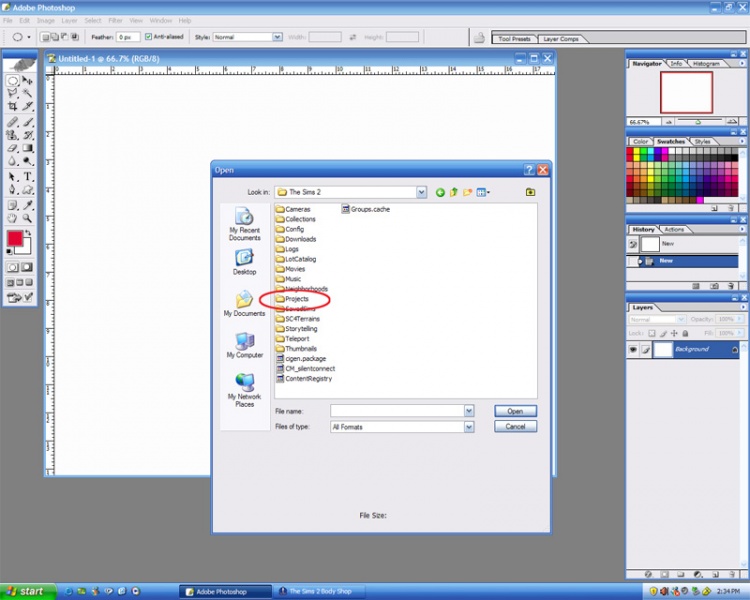Open the Image menu
The width and height of the screenshot is (750, 600).
pos(45,21)
